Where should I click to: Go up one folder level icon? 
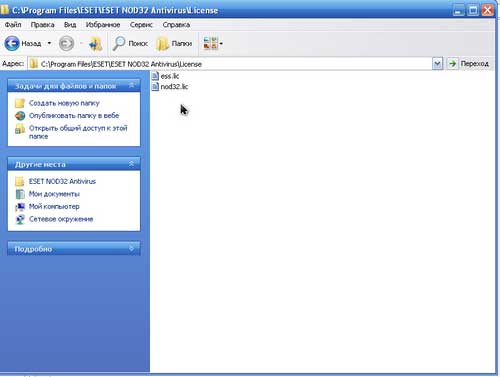[96, 44]
